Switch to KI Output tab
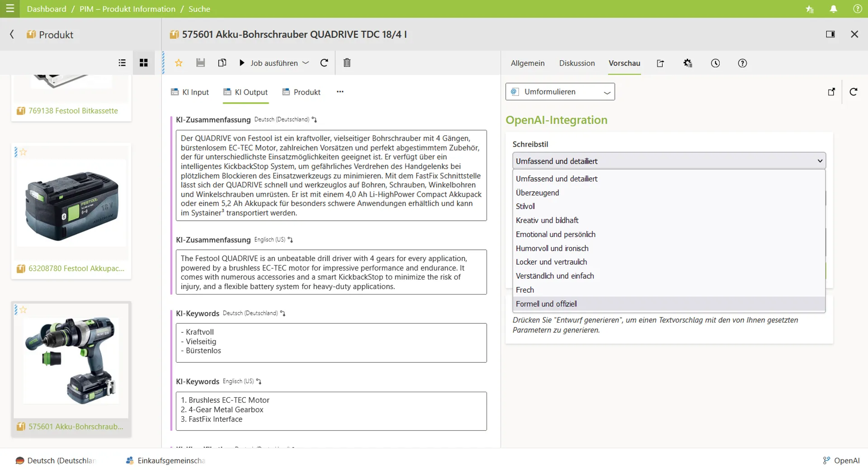The image size is (868, 470). pyautogui.click(x=245, y=92)
